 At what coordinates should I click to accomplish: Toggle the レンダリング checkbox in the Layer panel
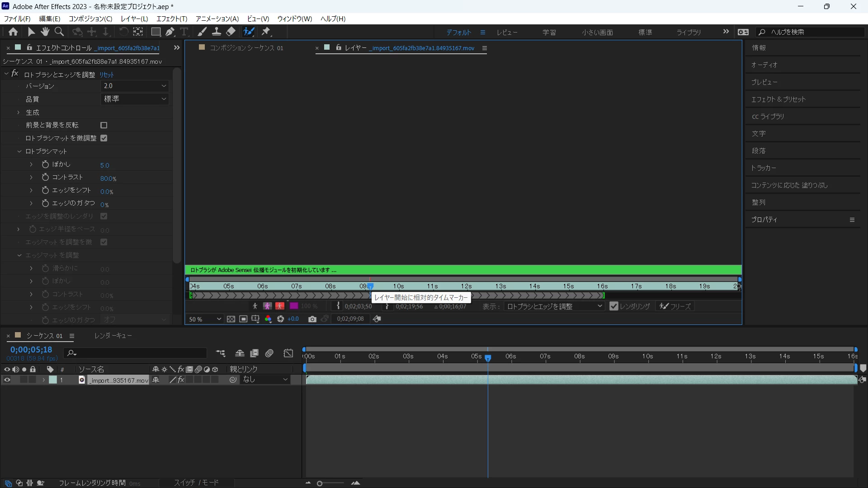point(613,306)
